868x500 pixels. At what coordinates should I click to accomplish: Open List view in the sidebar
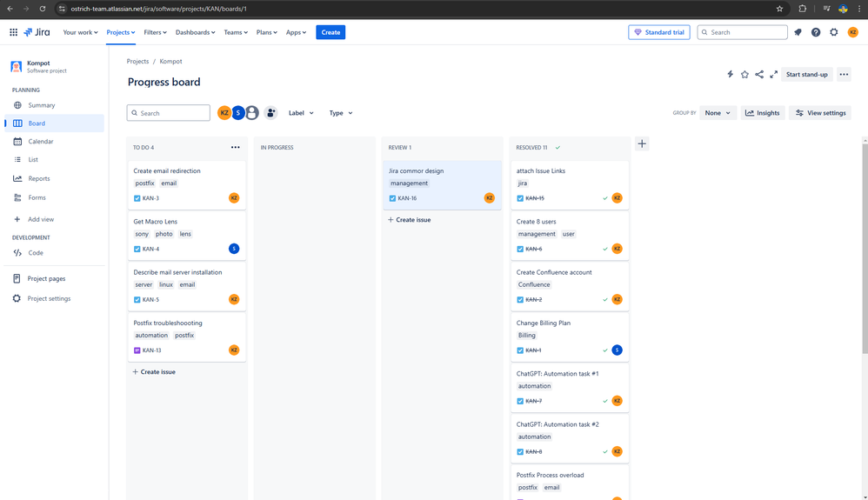coord(54,159)
